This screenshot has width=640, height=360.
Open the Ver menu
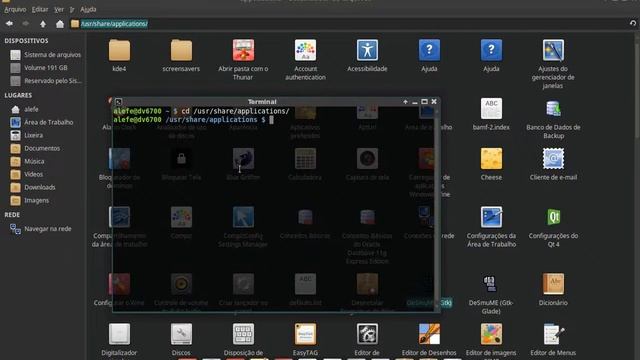[59, 9]
